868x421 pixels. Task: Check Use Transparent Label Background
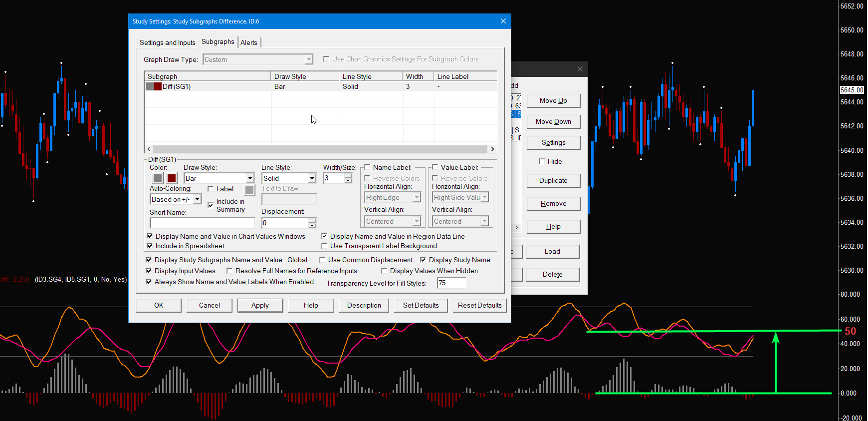click(325, 246)
